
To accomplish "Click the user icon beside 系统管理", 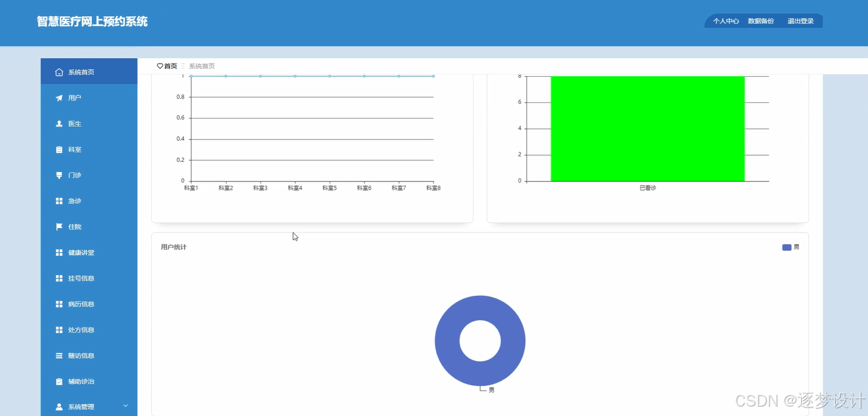I will (x=59, y=407).
